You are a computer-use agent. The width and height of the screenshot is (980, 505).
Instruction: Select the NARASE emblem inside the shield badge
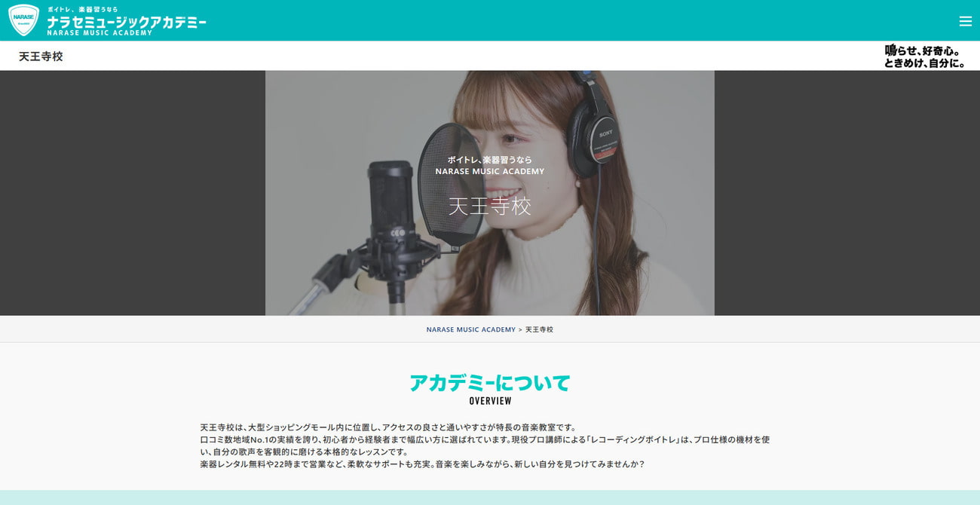click(x=23, y=17)
